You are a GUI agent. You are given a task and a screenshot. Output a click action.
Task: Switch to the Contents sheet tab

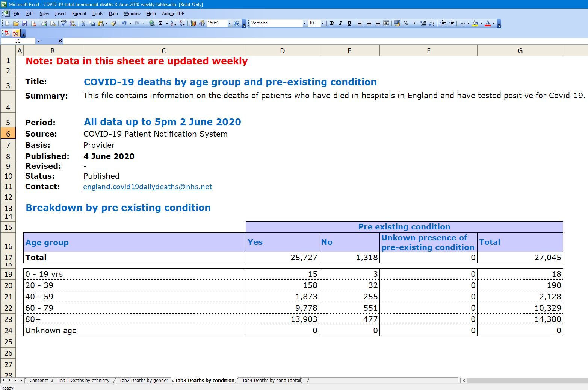pyautogui.click(x=39, y=380)
